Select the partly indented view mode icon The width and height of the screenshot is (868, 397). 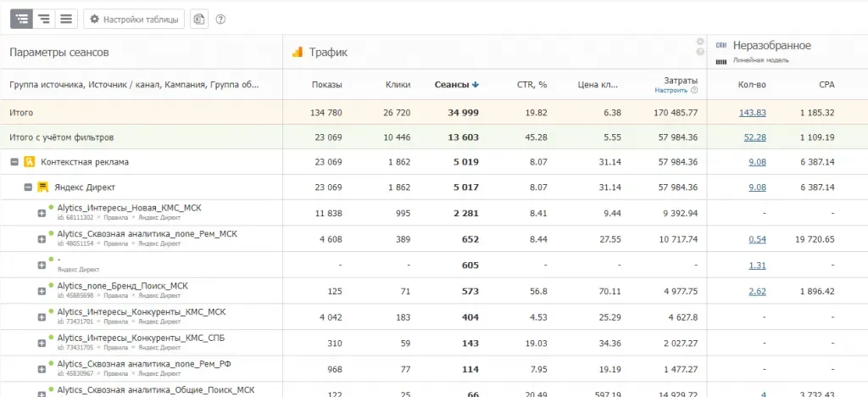click(x=44, y=19)
